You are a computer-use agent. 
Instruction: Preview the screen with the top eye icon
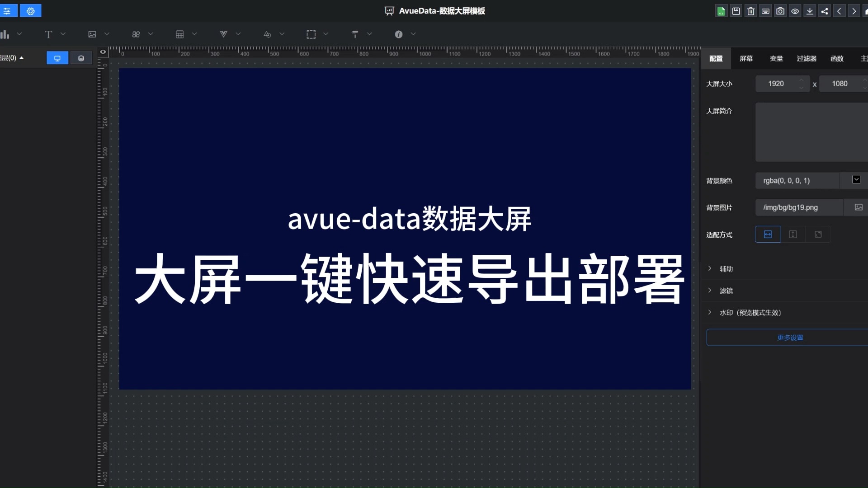(795, 11)
